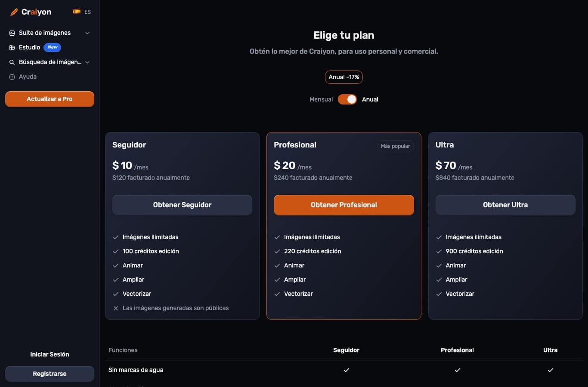This screenshot has height=387, width=588.
Task: Toggle the Mensual/Anual billing switch
Action: [347, 99]
